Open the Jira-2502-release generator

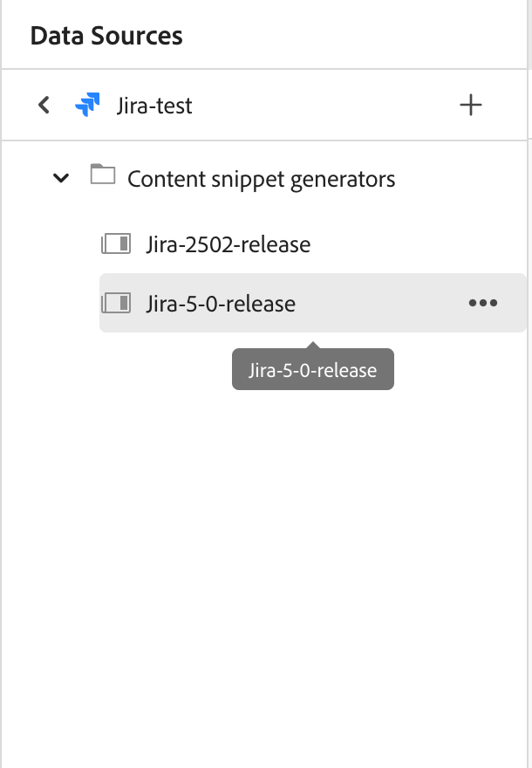point(228,244)
